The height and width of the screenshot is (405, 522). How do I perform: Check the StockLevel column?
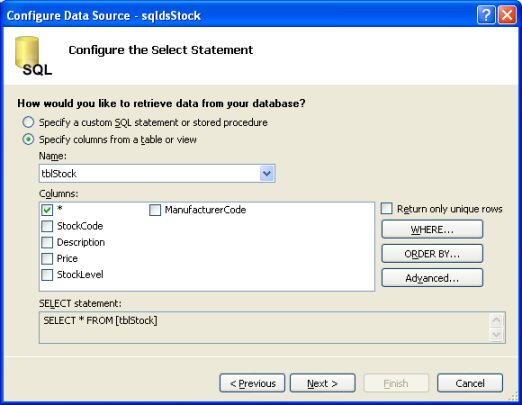pos(47,275)
